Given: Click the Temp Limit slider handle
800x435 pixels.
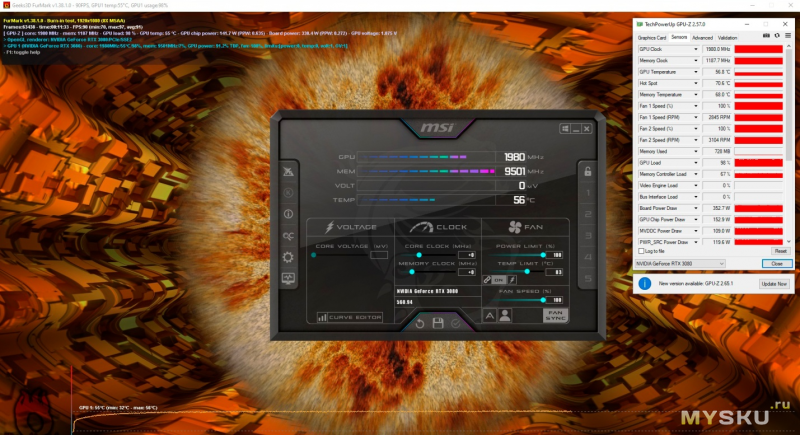Looking at the screenshot, I should (527, 272).
